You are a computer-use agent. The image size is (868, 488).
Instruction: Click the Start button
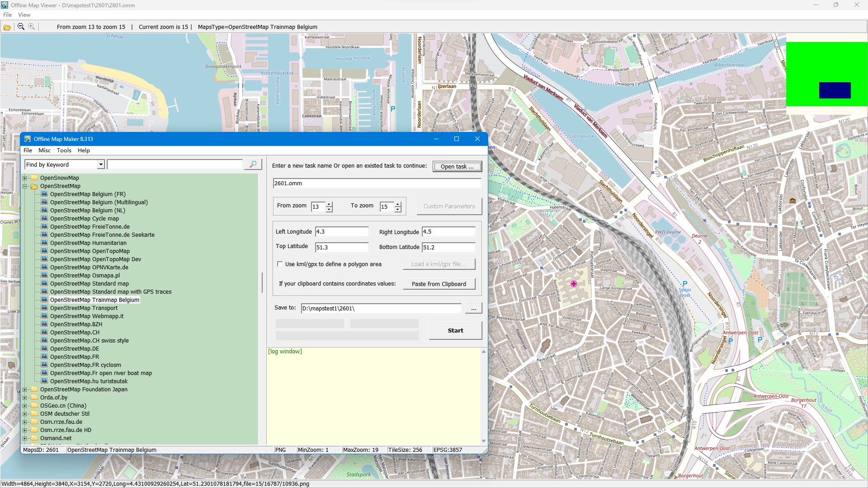tap(455, 331)
